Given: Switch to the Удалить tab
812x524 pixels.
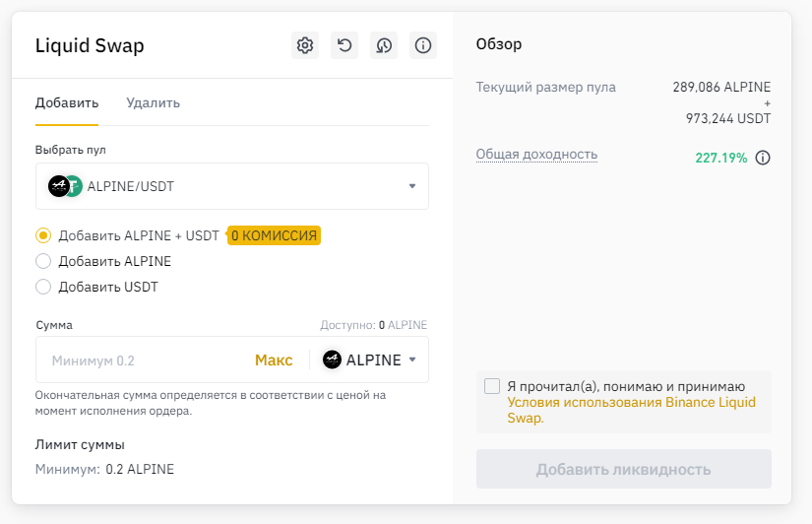Looking at the screenshot, I should pos(154,103).
